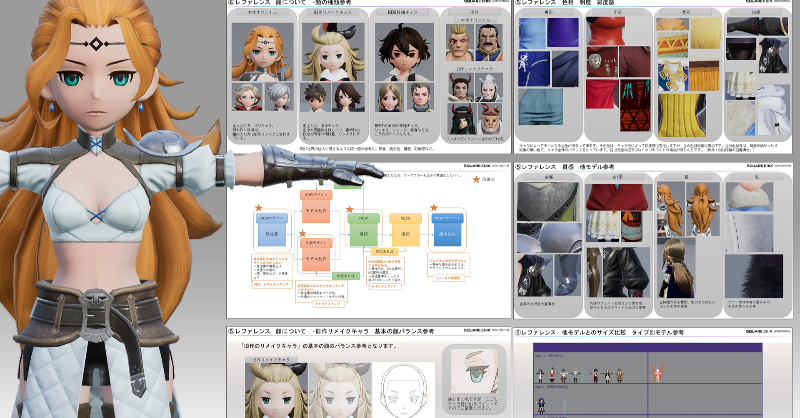Click the blue lace on model's chest top

96,214
